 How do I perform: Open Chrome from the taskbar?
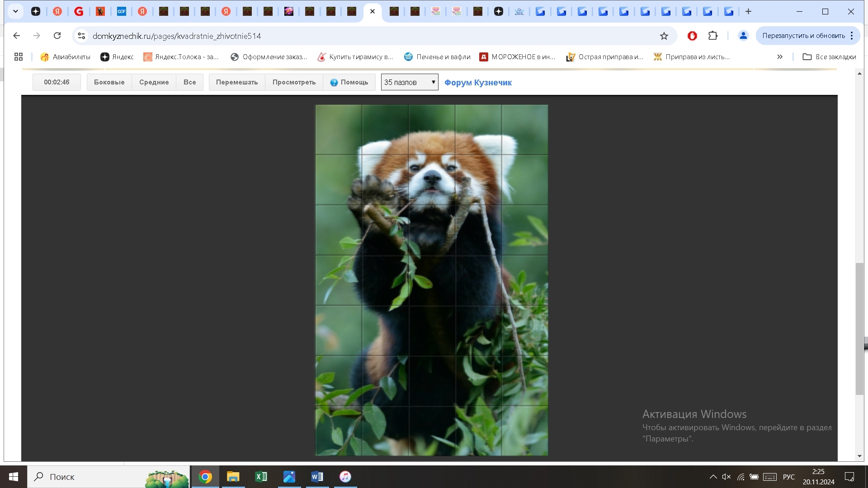(x=205, y=477)
